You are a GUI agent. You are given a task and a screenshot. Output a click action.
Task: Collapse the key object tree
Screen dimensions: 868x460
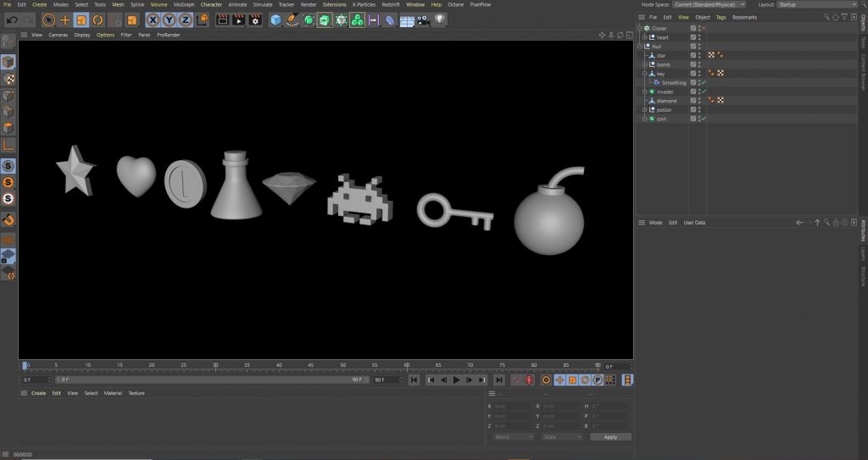coord(644,74)
